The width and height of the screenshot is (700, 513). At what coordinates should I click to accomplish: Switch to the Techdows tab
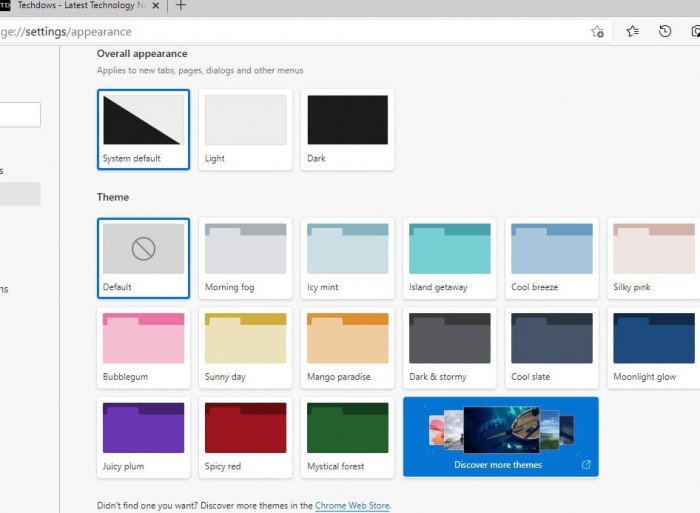[75, 6]
